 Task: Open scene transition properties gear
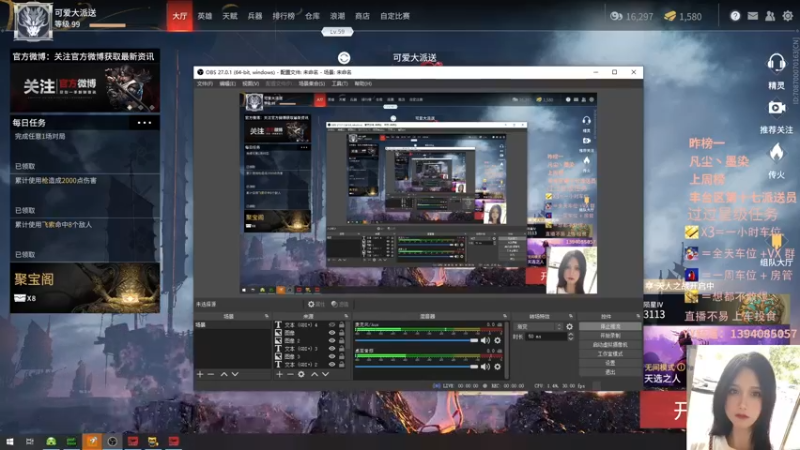[x=569, y=327]
